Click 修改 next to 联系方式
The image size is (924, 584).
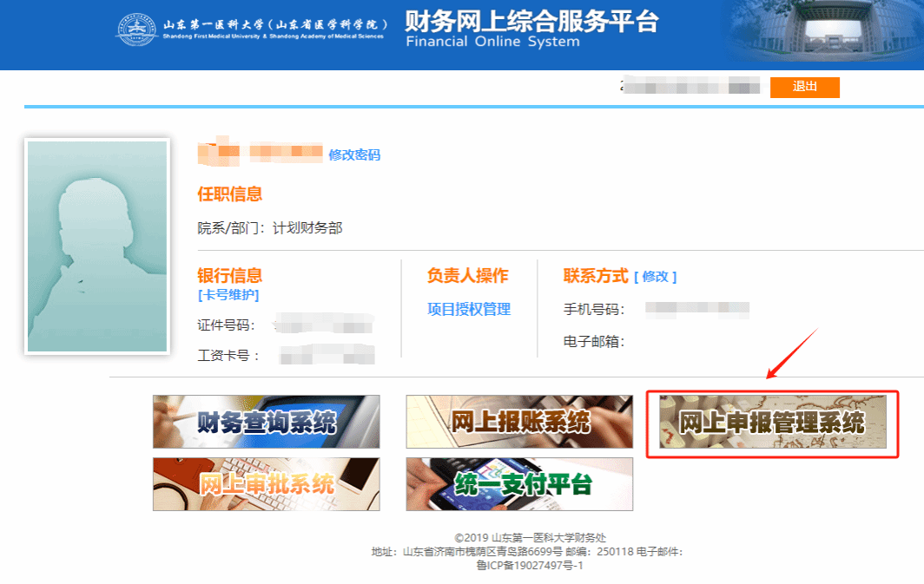[x=655, y=276]
